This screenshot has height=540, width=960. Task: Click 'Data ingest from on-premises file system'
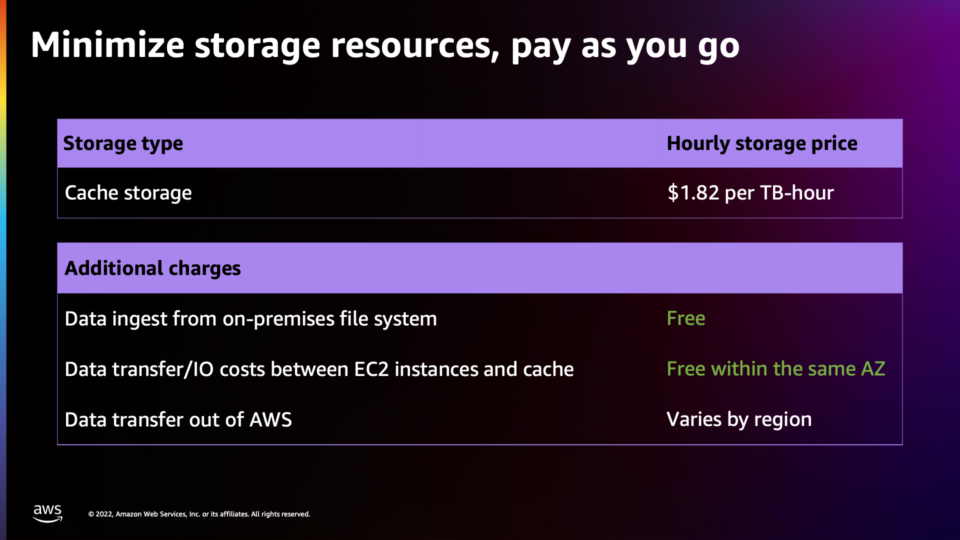point(250,319)
